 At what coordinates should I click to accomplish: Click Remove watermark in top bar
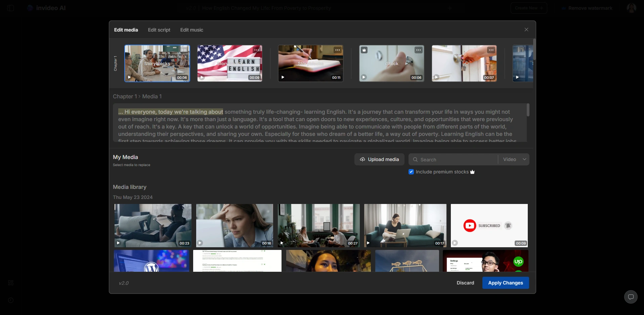click(x=587, y=8)
